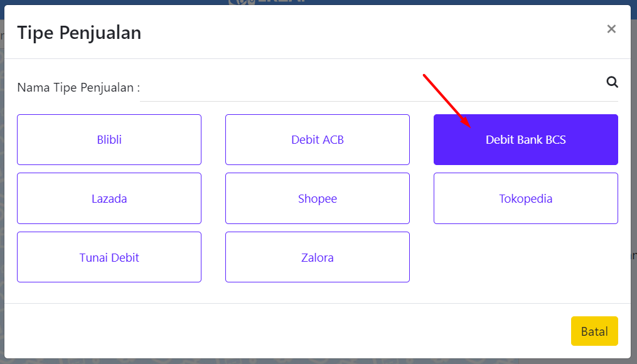The image size is (637, 364).
Task: Click the partially visible logo behind dialog
Action: [x=267, y=2]
